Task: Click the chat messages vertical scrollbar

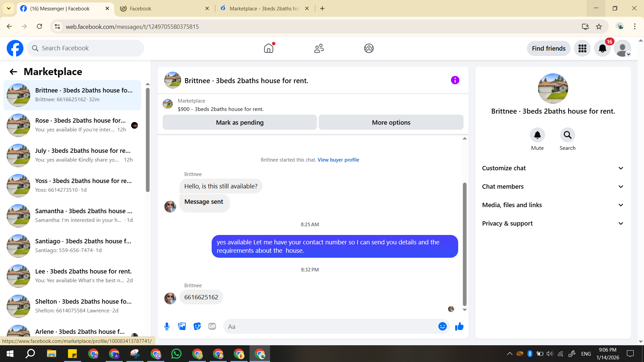Action: tap(465, 245)
